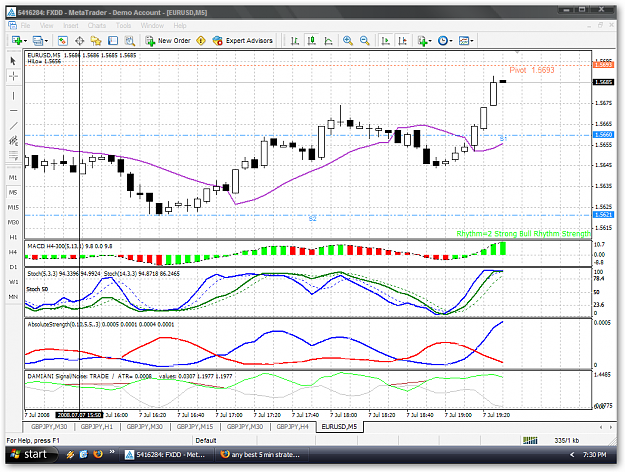Image resolution: width=625 pixels, height=472 pixels.
Task: Click the 1.5660 price axis label
Action: pyautogui.click(x=603, y=135)
